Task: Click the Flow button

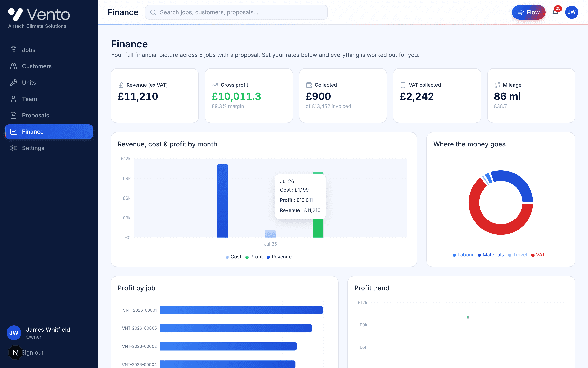Action: pyautogui.click(x=528, y=12)
